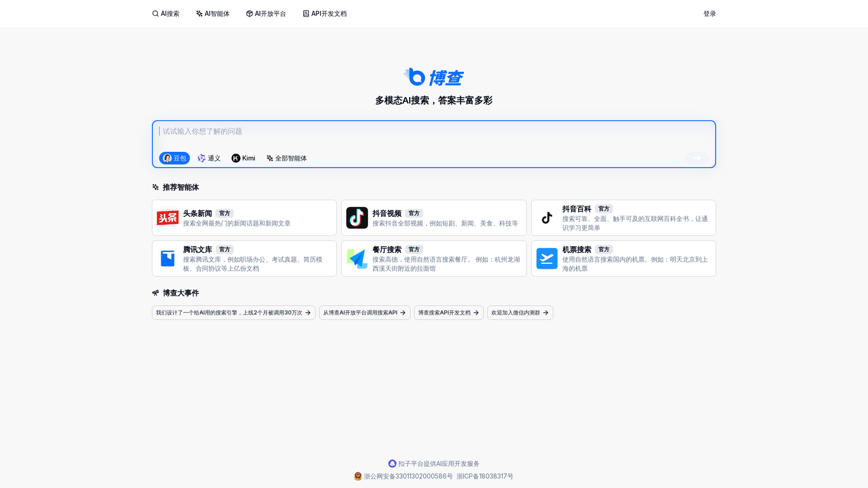
Task: Focus the question search input field
Action: (x=434, y=131)
